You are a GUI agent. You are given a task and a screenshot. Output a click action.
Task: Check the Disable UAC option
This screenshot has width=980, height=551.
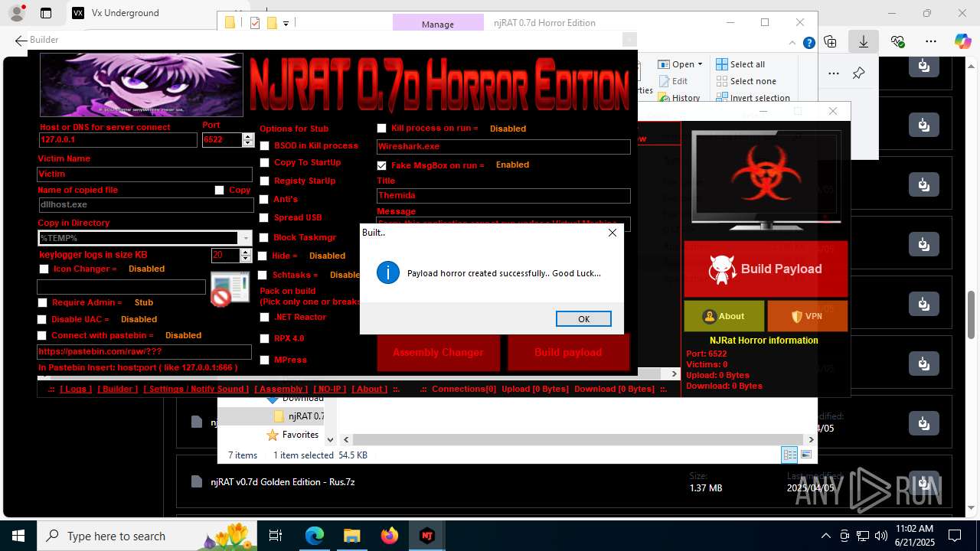click(42, 320)
